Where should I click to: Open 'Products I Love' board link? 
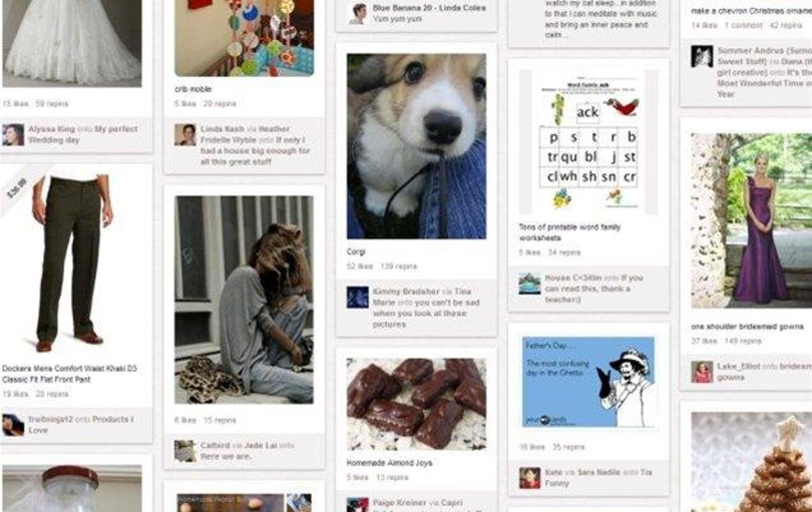pyautogui.click(x=81, y=425)
